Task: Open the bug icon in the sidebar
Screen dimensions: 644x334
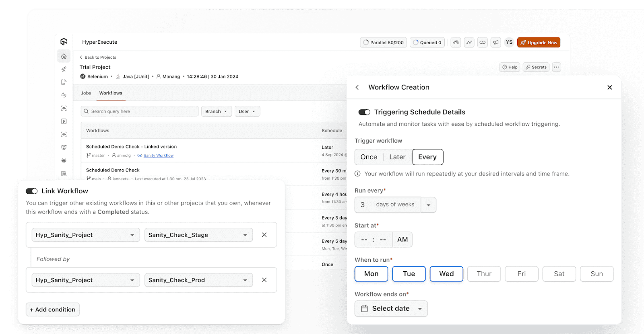Action: (64, 160)
